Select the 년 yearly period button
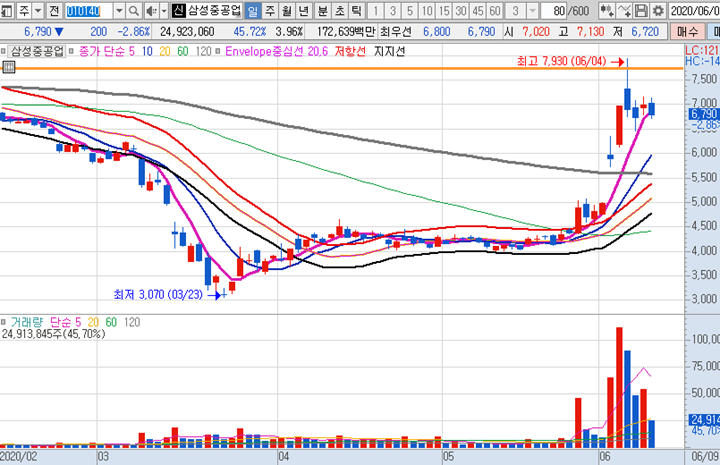Image resolution: width=720 pixels, height=465 pixels. point(304,11)
